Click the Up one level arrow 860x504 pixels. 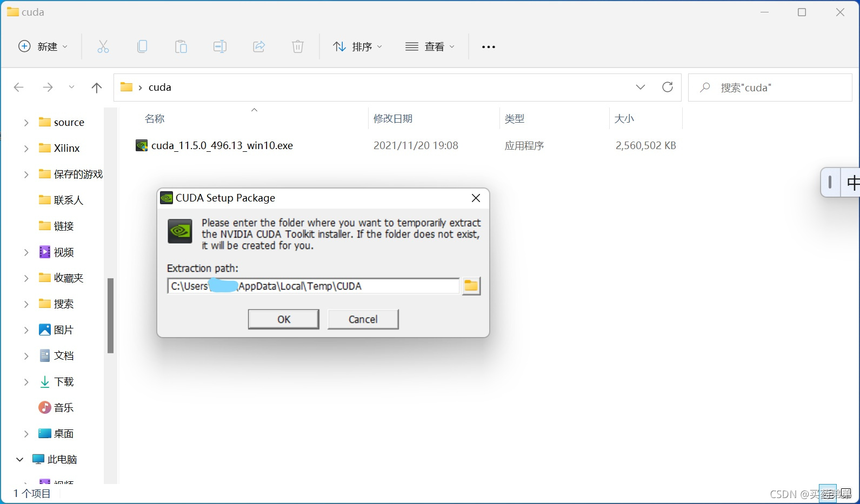point(97,88)
